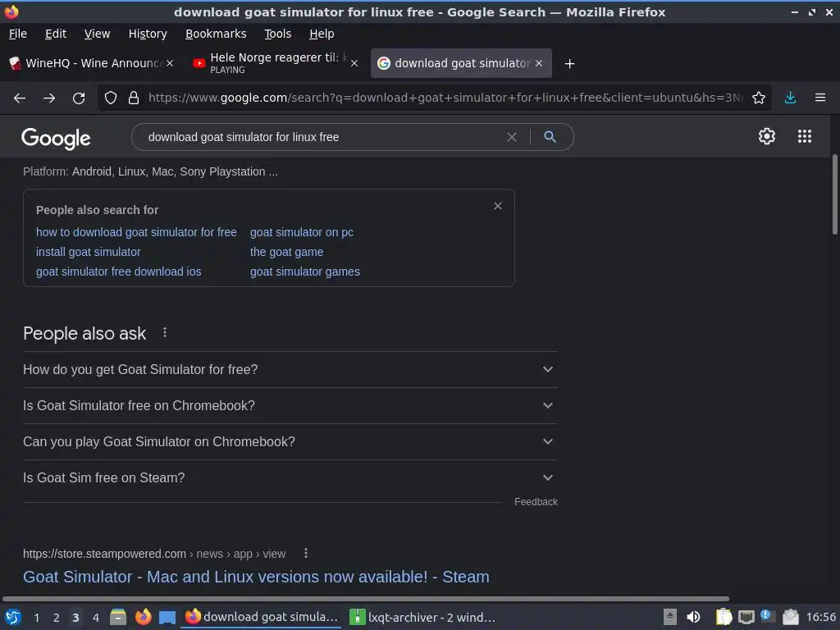Open the Goat Simulator Mac and Linux Steam result
The height and width of the screenshot is (630, 840).
tap(256, 577)
